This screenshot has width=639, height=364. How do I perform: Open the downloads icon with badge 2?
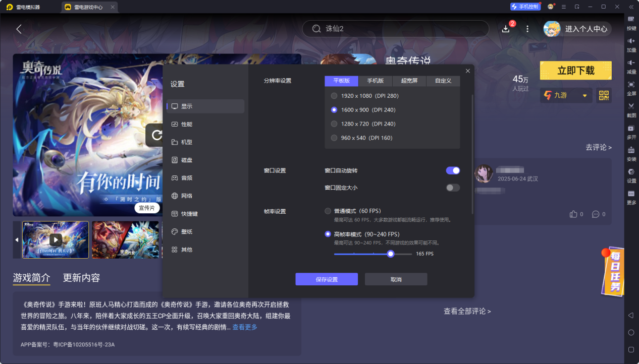[506, 29]
